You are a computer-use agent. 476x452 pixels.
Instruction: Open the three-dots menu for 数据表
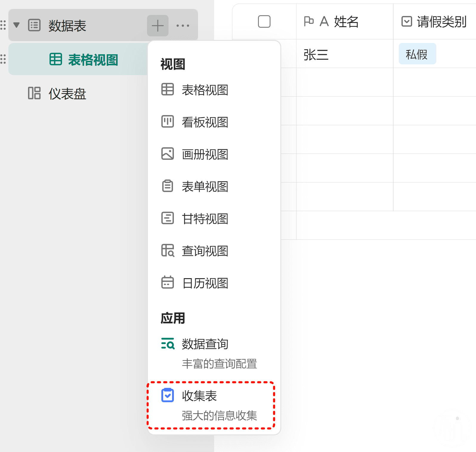[183, 26]
